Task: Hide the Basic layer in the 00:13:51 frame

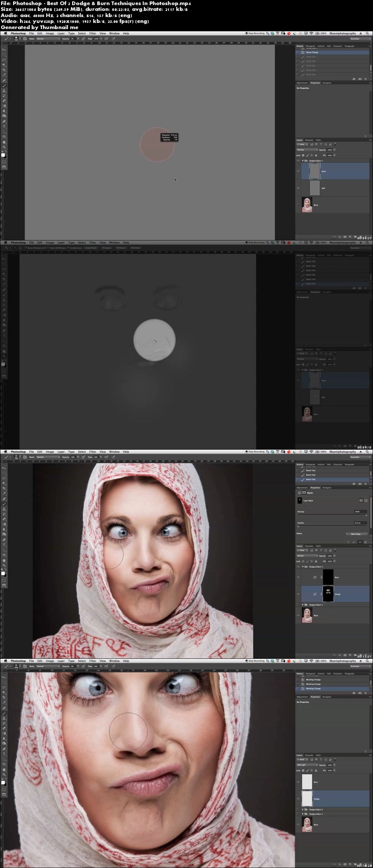Action: click(x=298, y=615)
